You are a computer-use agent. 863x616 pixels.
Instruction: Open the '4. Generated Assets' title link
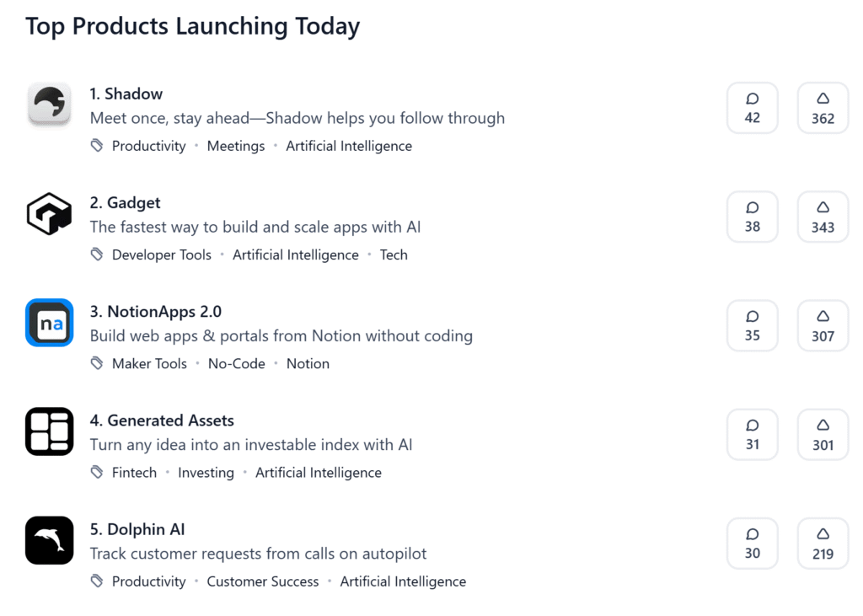162,420
